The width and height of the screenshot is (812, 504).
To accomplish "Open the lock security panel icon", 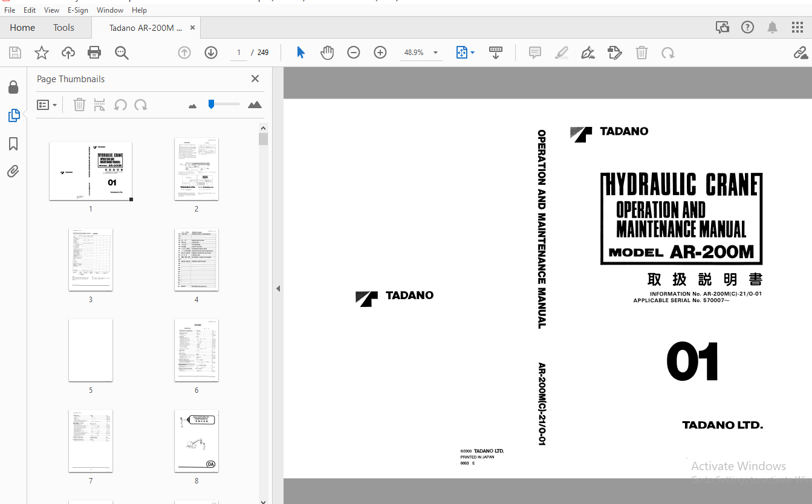I will (13, 88).
